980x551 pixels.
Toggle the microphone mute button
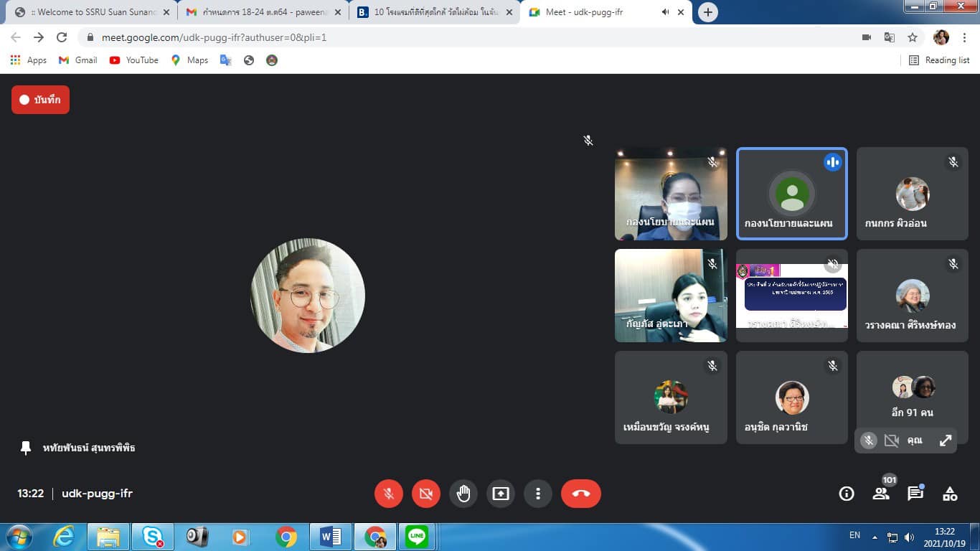pyautogui.click(x=388, y=494)
